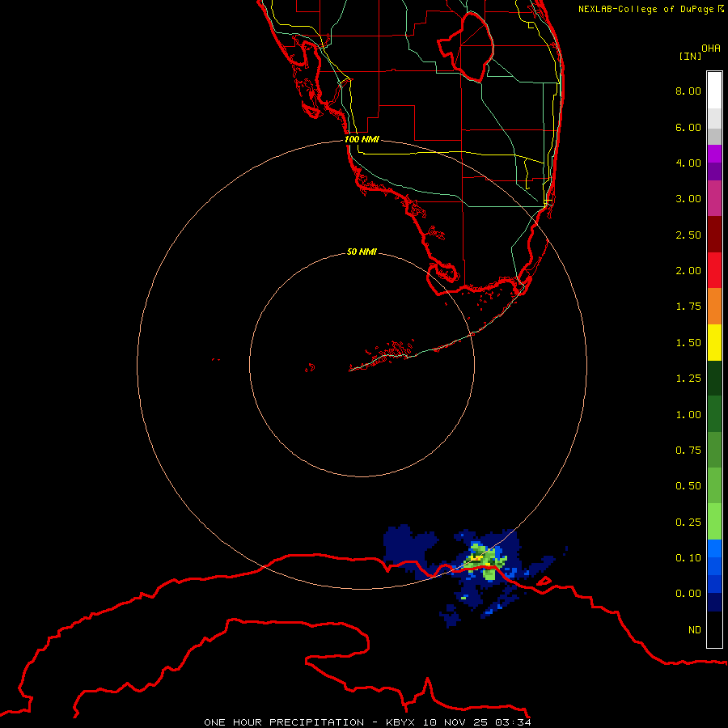The width and height of the screenshot is (728, 728).
Task: Click the 0.75 legend value
Action: (688, 451)
